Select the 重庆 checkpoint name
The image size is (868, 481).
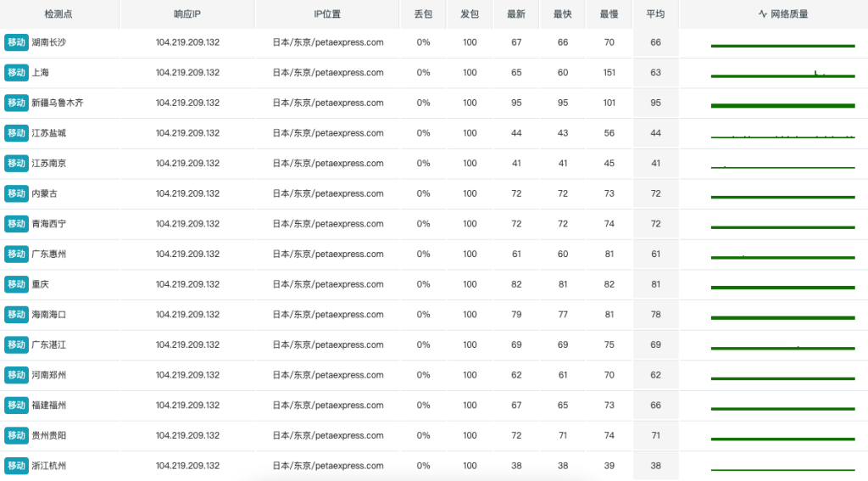[x=40, y=284]
